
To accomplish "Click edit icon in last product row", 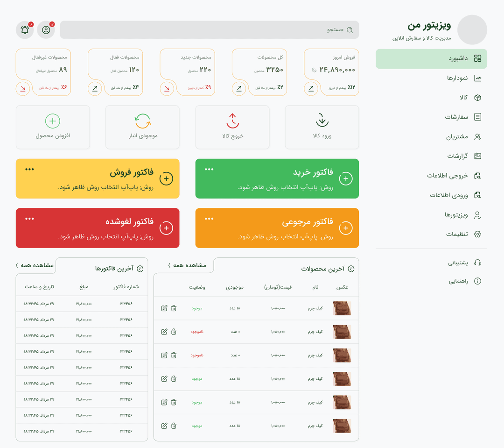I will point(164,426).
